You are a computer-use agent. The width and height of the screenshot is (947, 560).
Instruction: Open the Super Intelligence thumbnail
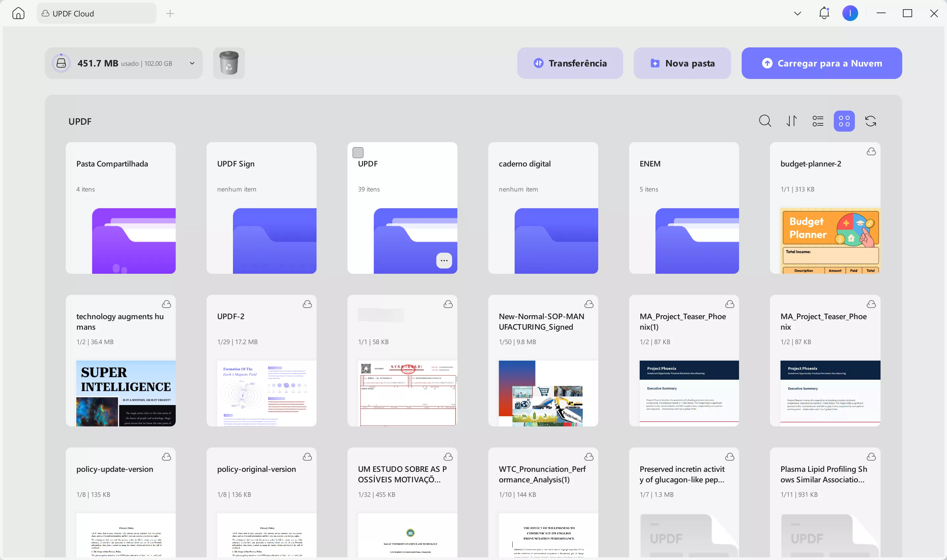[x=126, y=394]
